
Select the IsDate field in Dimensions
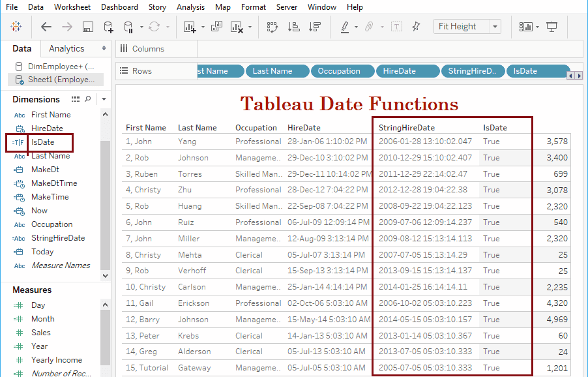pos(43,142)
